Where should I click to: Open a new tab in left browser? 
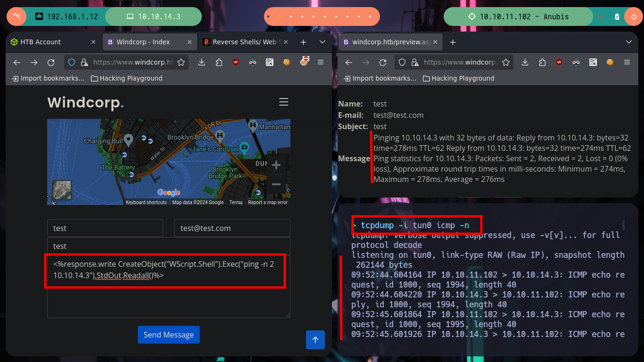pyautogui.click(x=303, y=42)
